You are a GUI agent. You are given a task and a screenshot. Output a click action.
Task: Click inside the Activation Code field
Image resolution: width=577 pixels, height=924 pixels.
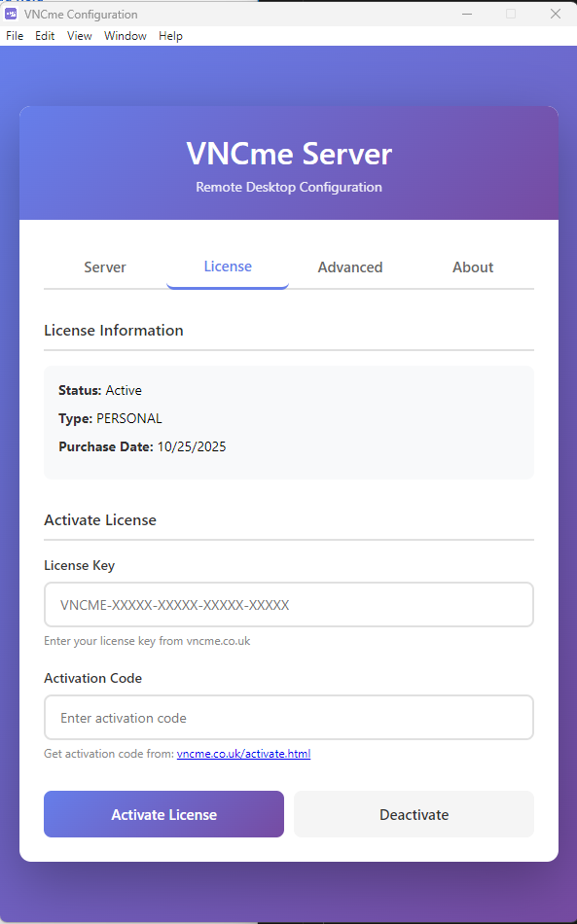click(x=288, y=717)
